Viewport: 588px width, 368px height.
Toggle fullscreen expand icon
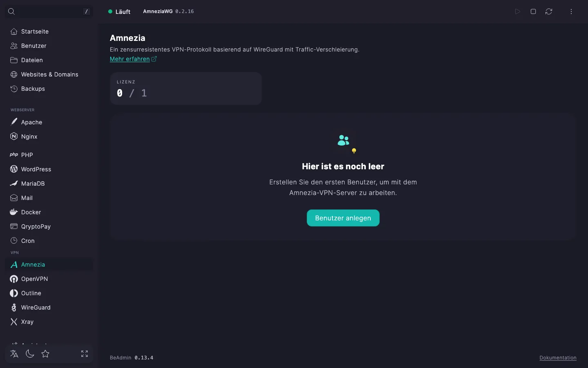tap(85, 354)
